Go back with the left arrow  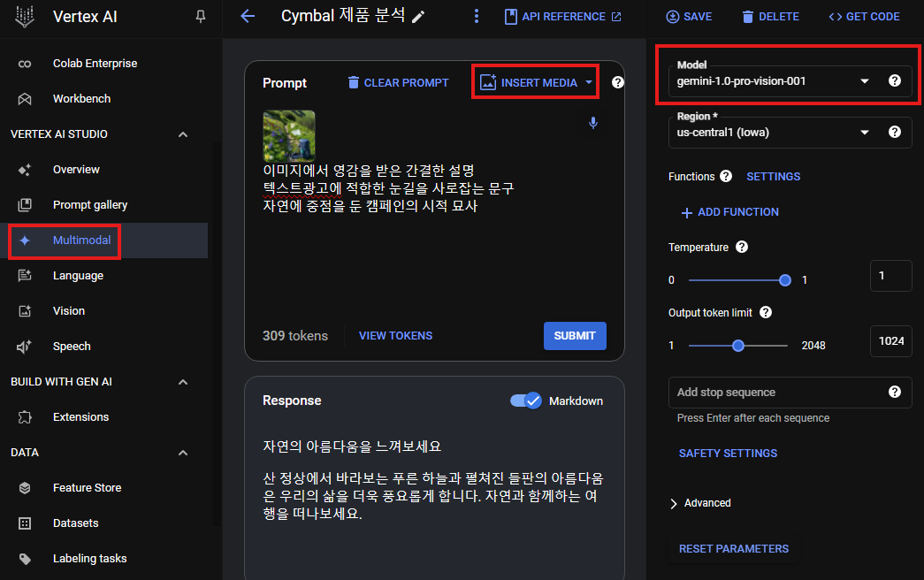248,17
